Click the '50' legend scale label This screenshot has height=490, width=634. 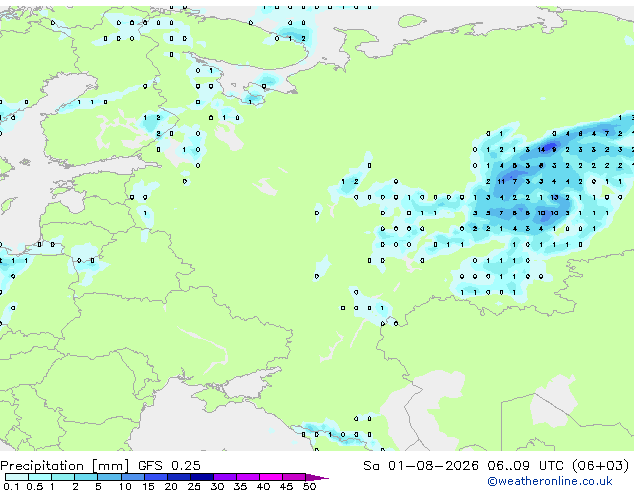click(x=309, y=486)
